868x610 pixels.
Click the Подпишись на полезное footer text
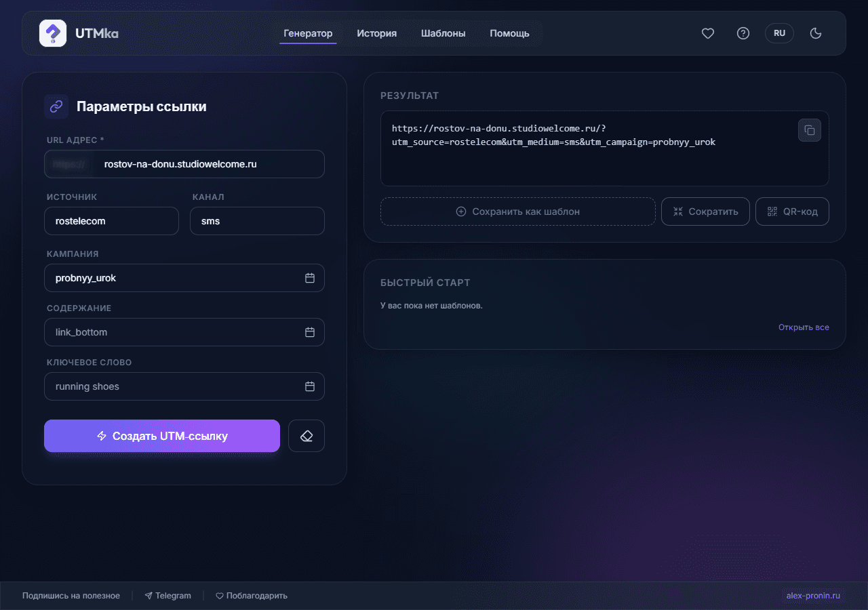[x=71, y=596]
